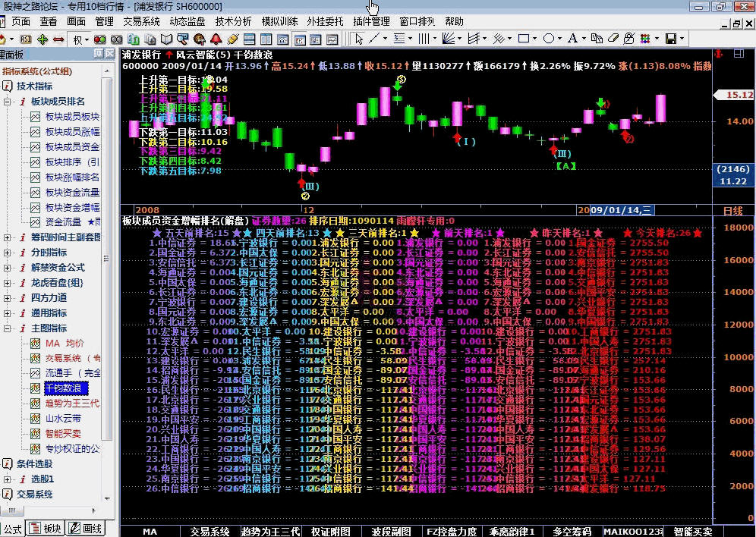Open the 动态监盘 menu
This screenshot has height=537, width=756.
coord(187,22)
